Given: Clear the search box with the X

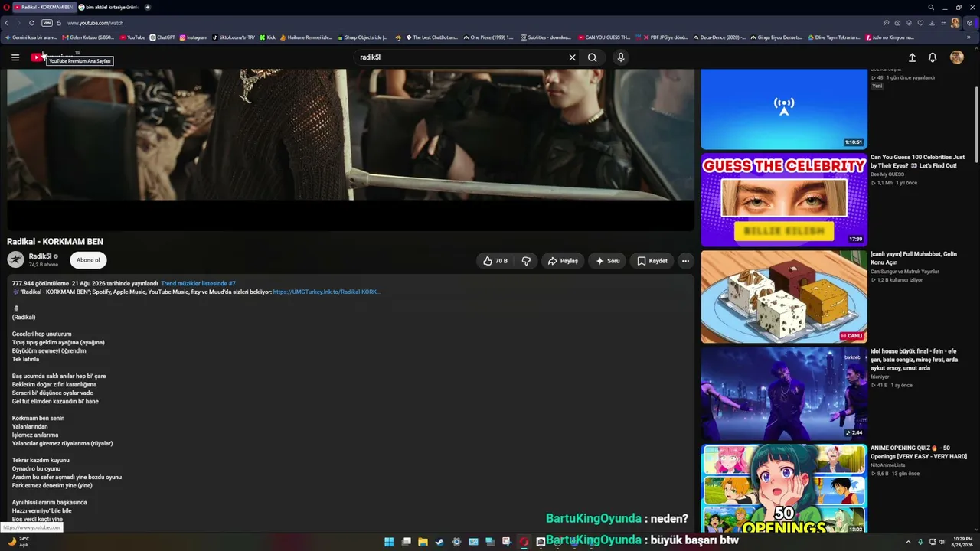Looking at the screenshot, I should (x=572, y=57).
